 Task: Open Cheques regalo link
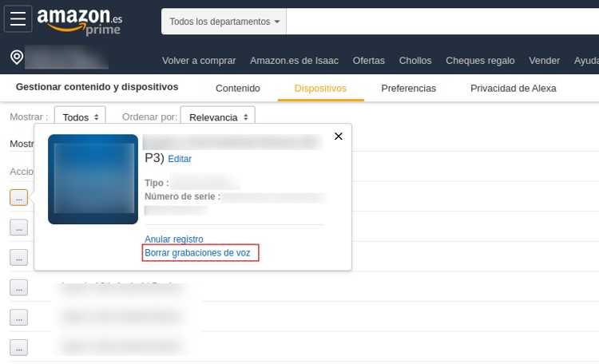(480, 61)
